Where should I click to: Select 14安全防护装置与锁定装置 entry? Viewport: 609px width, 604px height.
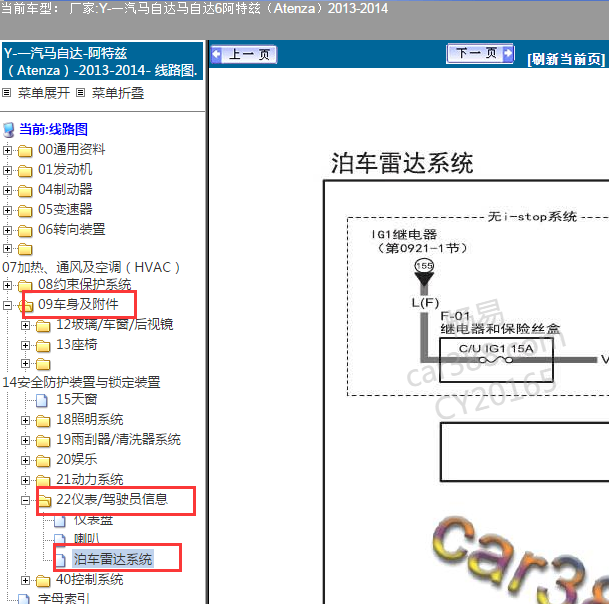[x=81, y=382]
